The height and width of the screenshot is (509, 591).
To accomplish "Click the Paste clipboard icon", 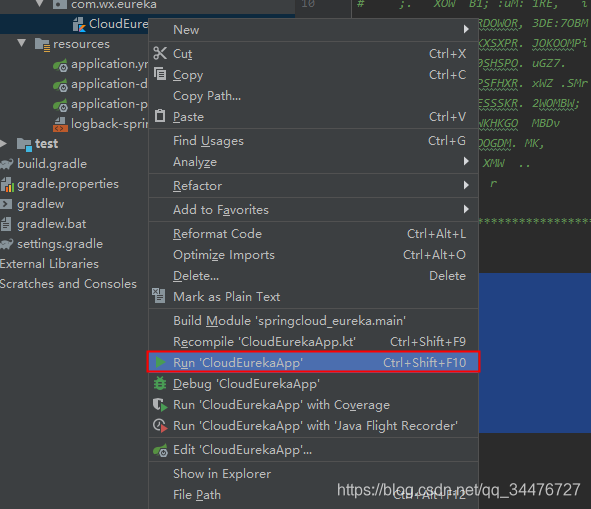I will point(160,116).
